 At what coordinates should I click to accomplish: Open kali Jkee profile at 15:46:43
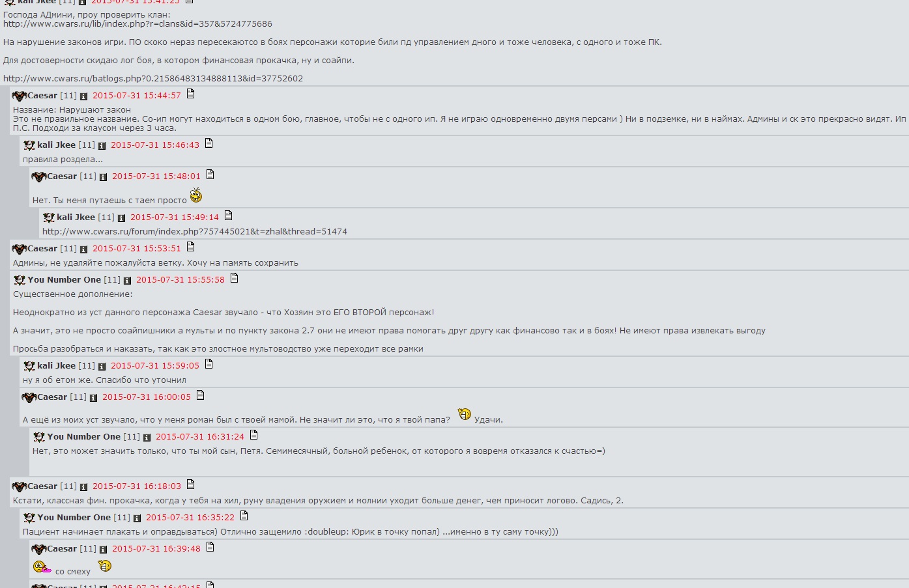pos(56,145)
